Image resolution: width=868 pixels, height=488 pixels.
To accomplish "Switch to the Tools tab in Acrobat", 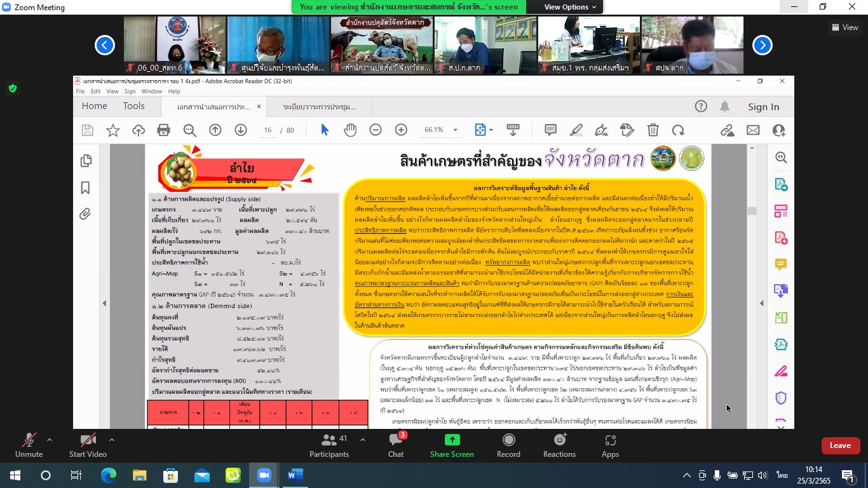I will pyautogui.click(x=134, y=106).
